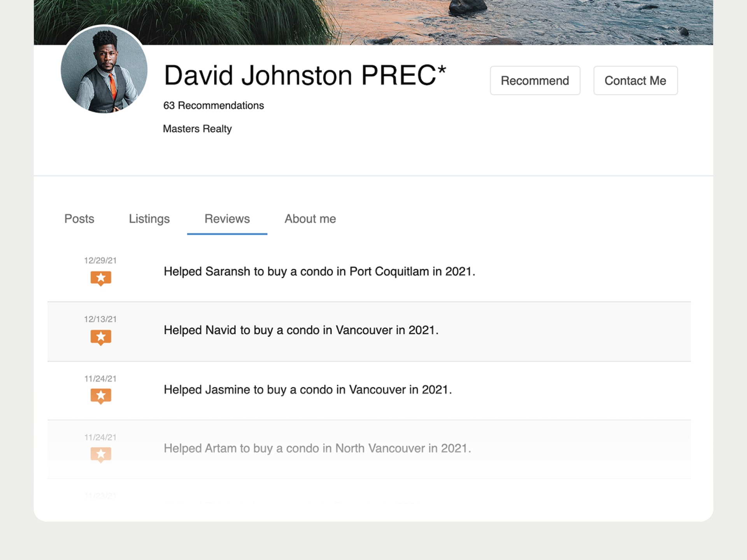Click the star badge under 12/13/21
The height and width of the screenshot is (560, 747).
(101, 337)
